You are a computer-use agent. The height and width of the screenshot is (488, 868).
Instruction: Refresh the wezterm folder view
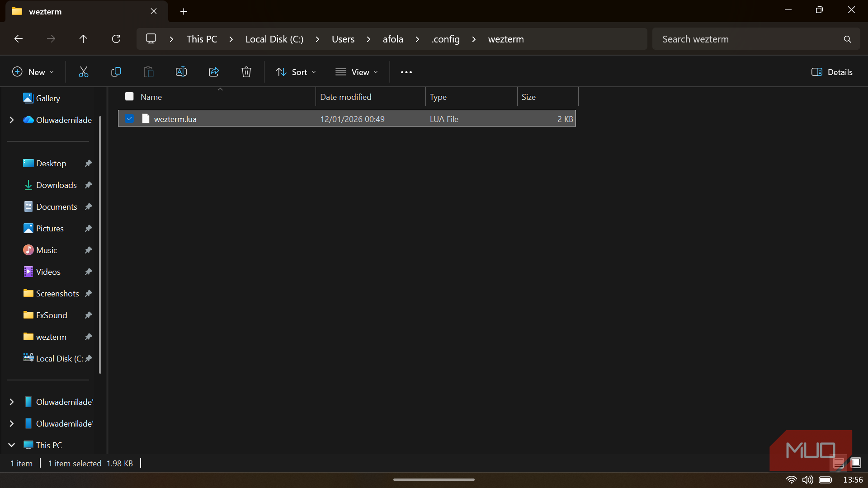point(116,39)
